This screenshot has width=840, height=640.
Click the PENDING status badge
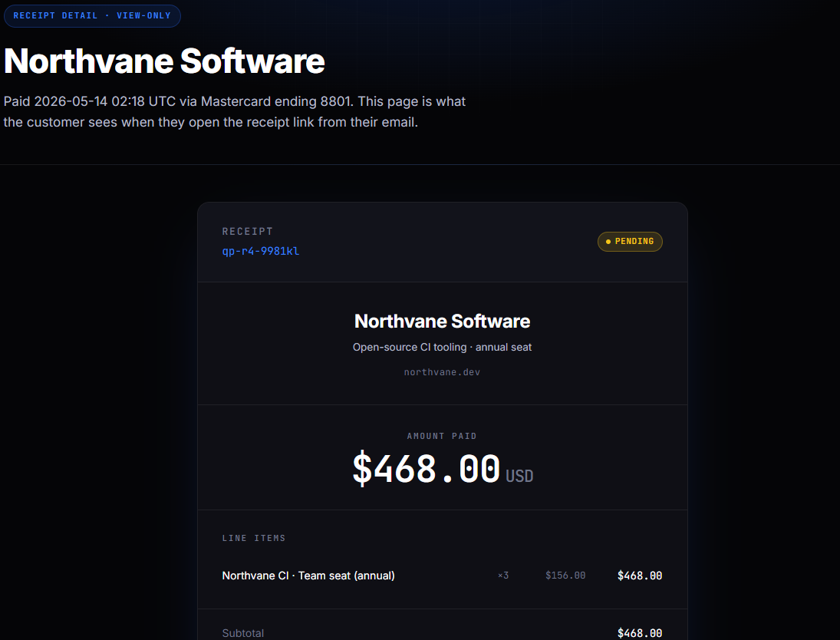click(630, 241)
